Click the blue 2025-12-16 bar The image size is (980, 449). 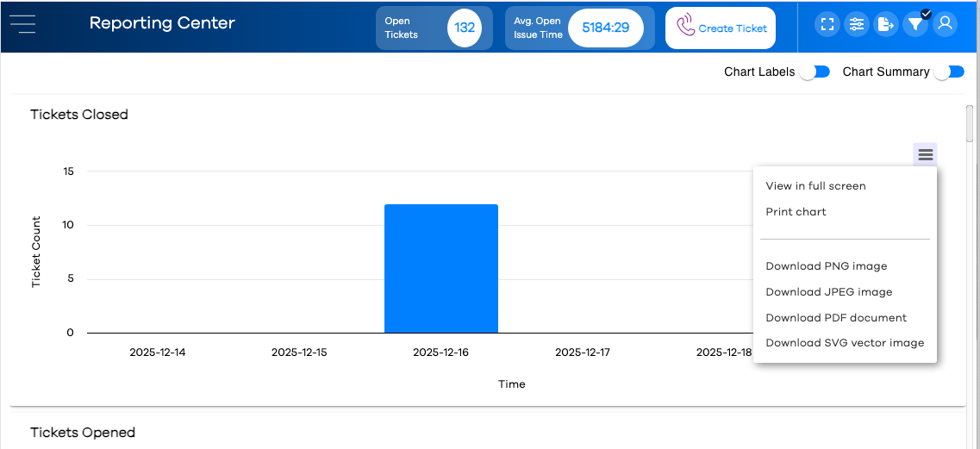(x=441, y=268)
